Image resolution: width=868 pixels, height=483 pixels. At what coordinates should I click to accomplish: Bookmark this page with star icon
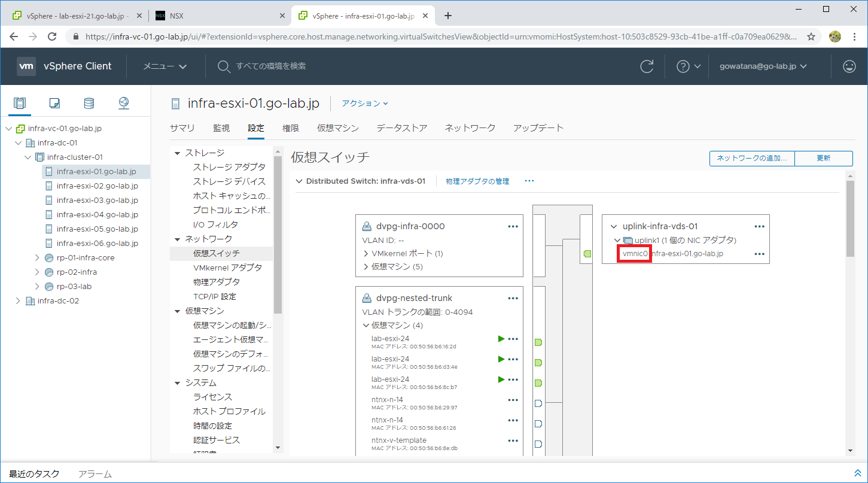click(x=811, y=37)
